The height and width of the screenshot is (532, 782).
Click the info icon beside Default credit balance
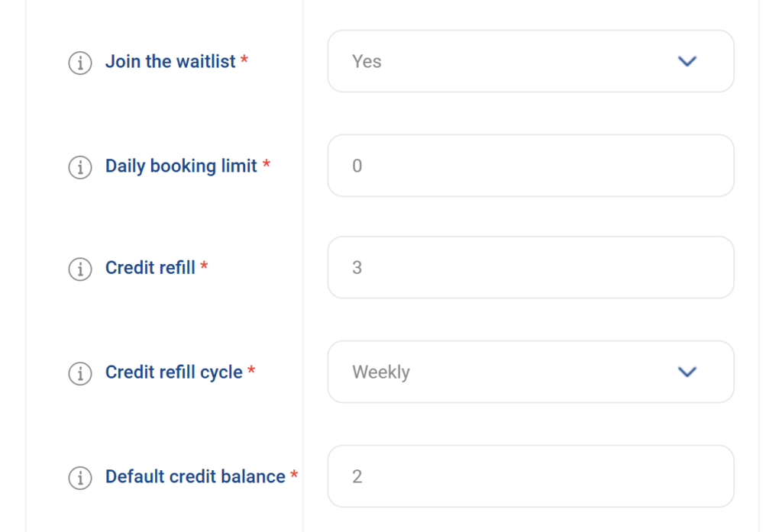(80, 478)
